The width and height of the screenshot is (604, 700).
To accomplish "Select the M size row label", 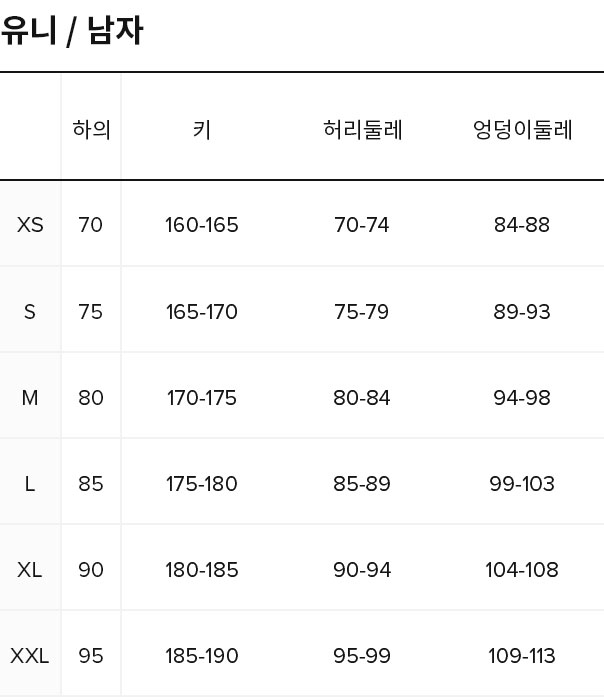I will point(30,398).
